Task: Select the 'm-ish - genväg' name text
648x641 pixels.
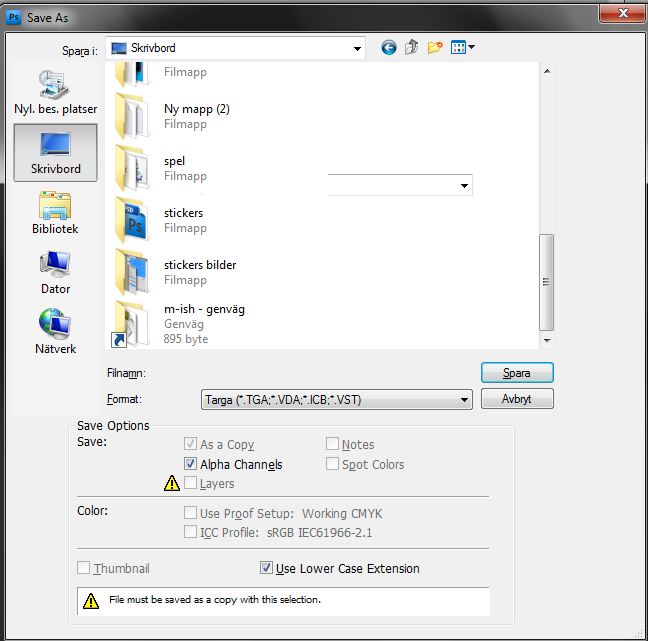Action: 204,309
